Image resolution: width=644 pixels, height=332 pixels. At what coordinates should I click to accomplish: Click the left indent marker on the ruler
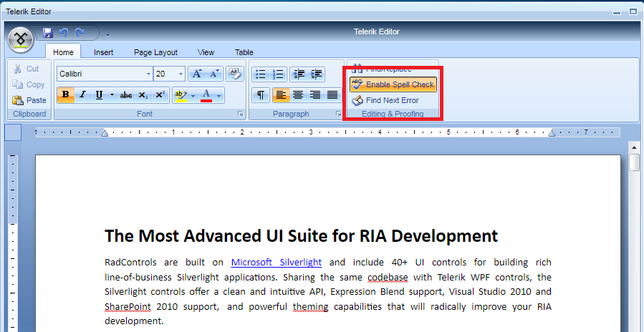tap(105, 133)
